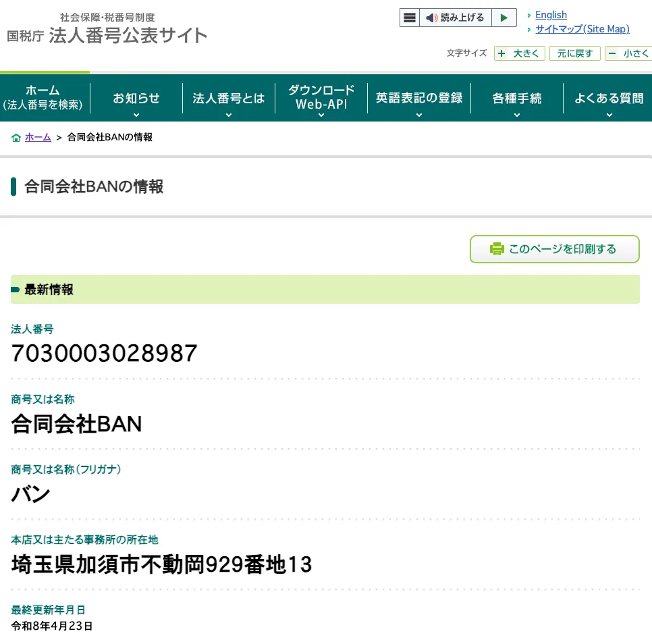Switch site to English
The width and height of the screenshot is (652, 644).
[551, 15]
